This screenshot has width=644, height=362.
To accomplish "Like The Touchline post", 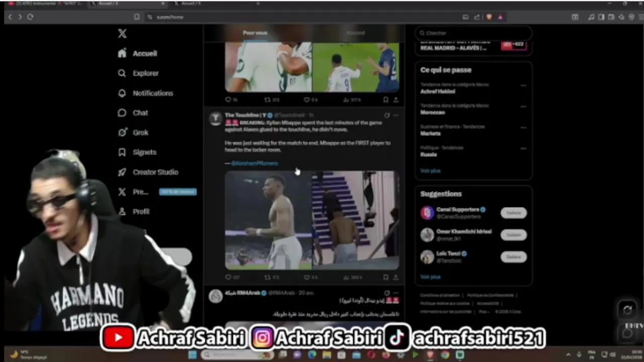I will pyautogui.click(x=310, y=278).
